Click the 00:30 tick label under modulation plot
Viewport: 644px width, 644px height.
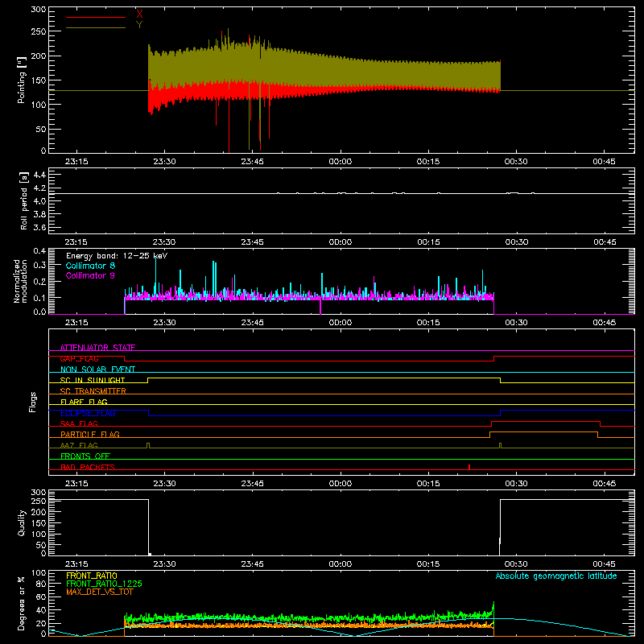click(x=516, y=323)
